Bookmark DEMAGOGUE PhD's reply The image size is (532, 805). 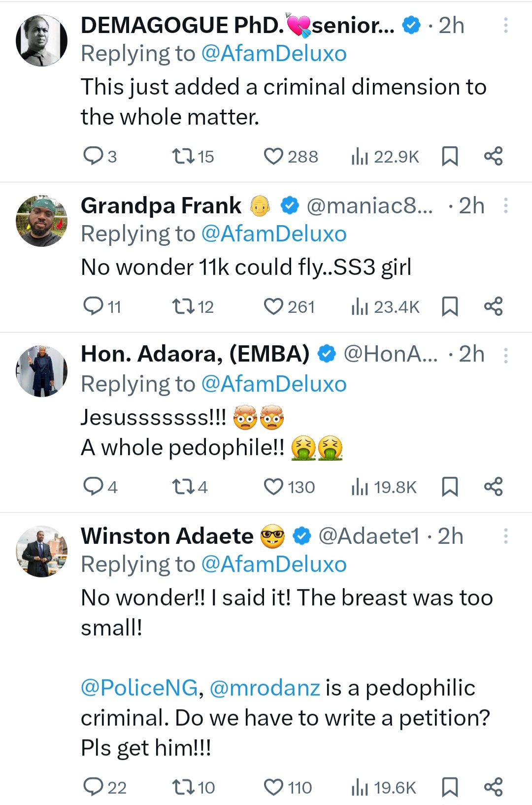[450, 156]
